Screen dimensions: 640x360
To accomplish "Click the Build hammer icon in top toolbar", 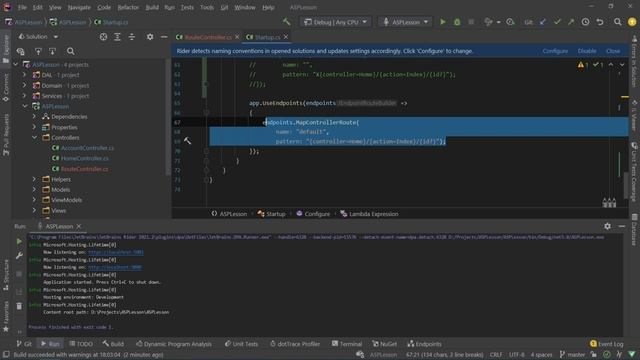I will click(x=287, y=22).
